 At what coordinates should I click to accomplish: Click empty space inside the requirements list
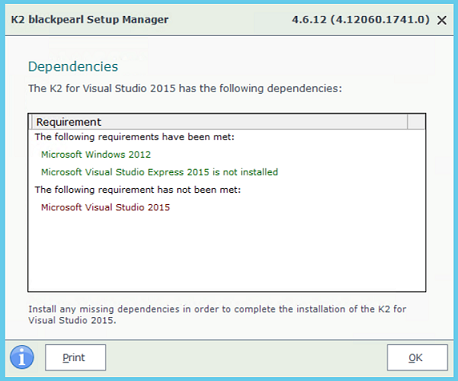coord(227,253)
